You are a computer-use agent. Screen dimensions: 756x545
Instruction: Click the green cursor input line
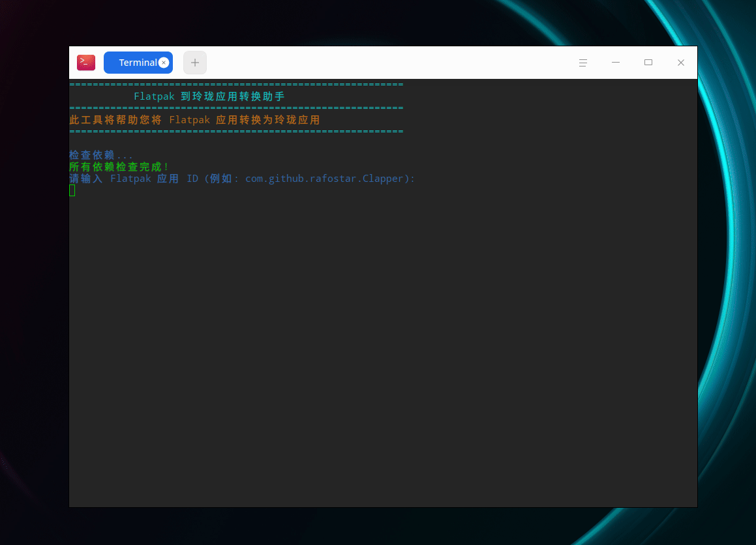(72, 191)
